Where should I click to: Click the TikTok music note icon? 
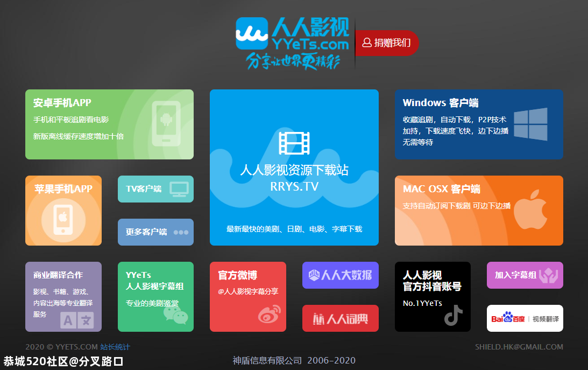[x=454, y=315]
